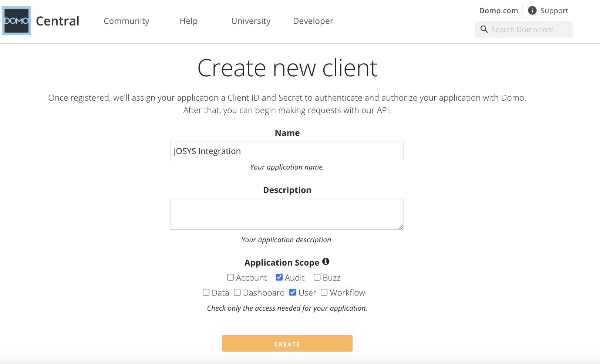The image size is (600, 364).
Task: Select the Workflow scope checkbox
Action: tap(324, 293)
